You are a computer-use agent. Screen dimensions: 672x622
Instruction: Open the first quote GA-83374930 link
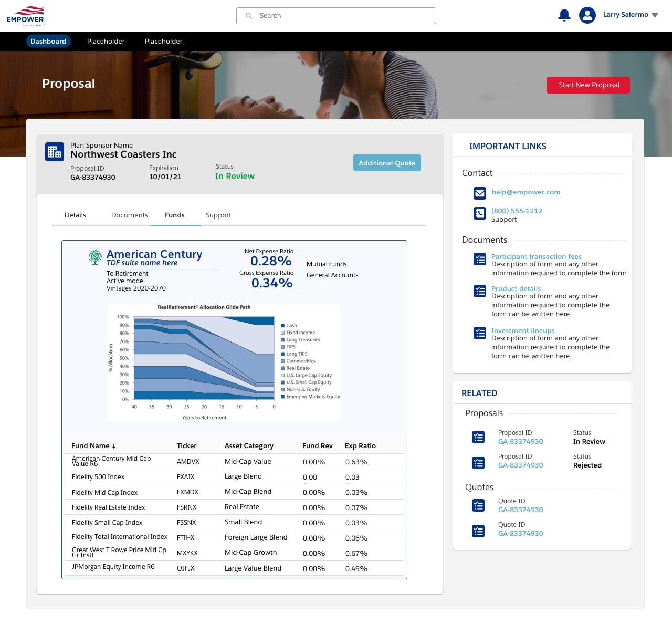coord(521,510)
